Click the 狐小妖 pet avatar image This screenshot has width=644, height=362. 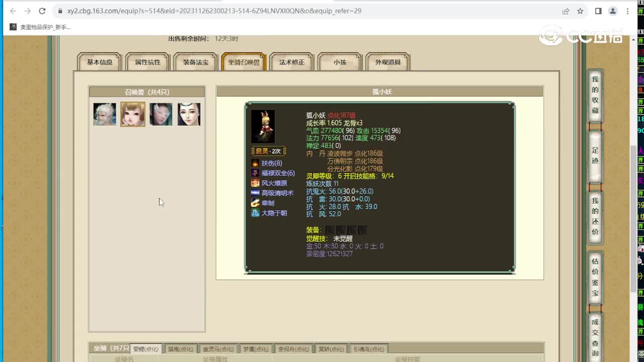(x=263, y=127)
